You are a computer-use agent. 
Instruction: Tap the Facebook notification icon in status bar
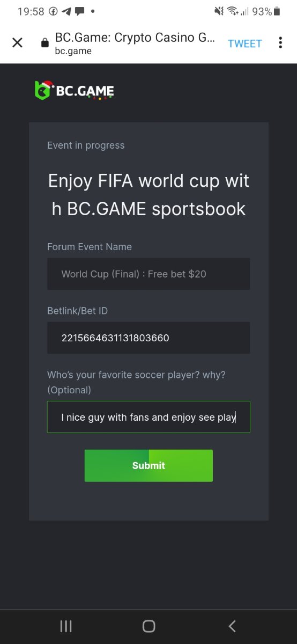[x=53, y=11]
